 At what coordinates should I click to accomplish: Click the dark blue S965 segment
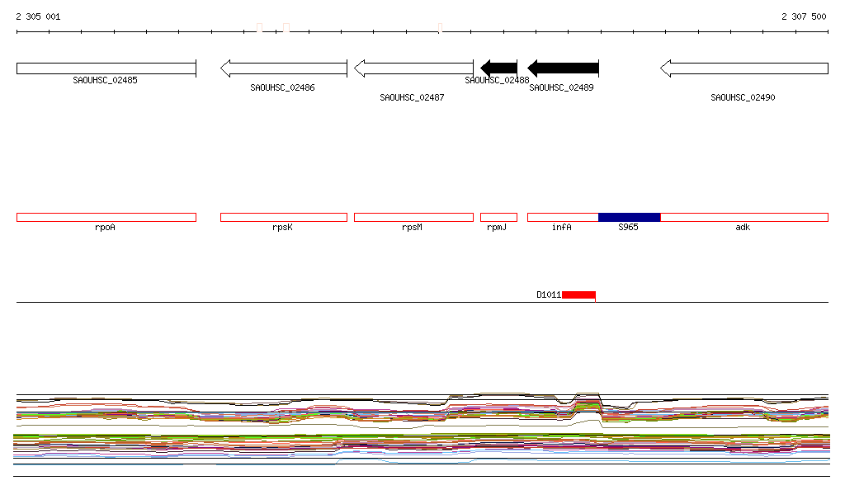(629, 217)
